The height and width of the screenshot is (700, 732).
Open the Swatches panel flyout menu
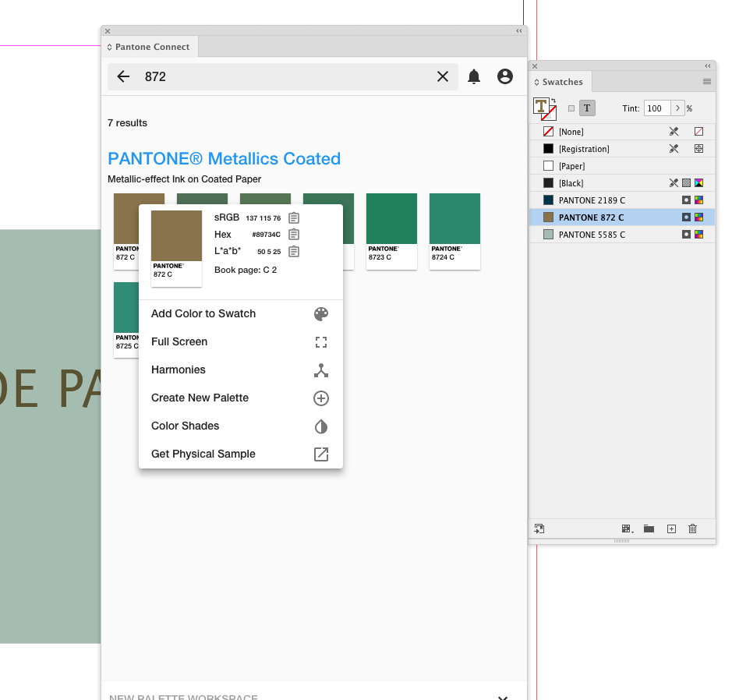tap(707, 82)
